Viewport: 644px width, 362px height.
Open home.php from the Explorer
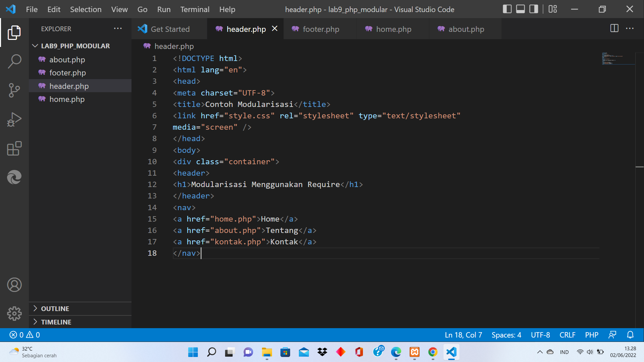click(x=67, y=99)
